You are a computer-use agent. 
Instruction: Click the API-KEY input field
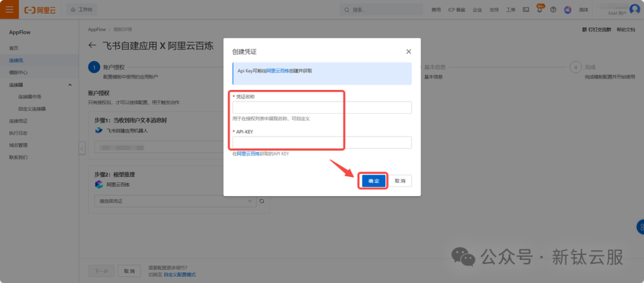[322, 142]
